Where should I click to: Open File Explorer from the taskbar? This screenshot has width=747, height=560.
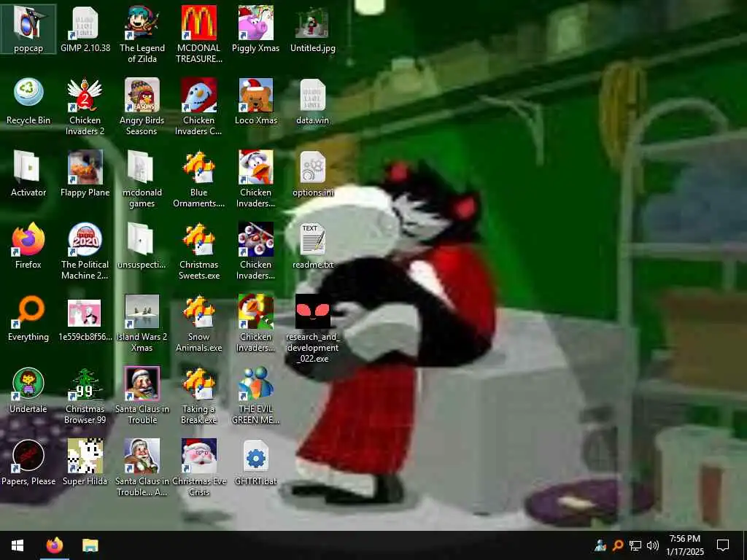click(x=90, y=545)
